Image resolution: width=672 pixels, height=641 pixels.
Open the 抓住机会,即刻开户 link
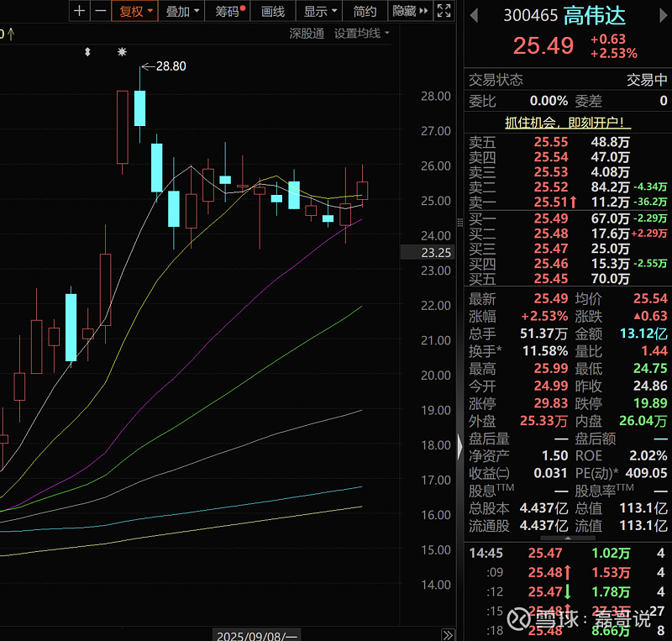pos(568,123)
